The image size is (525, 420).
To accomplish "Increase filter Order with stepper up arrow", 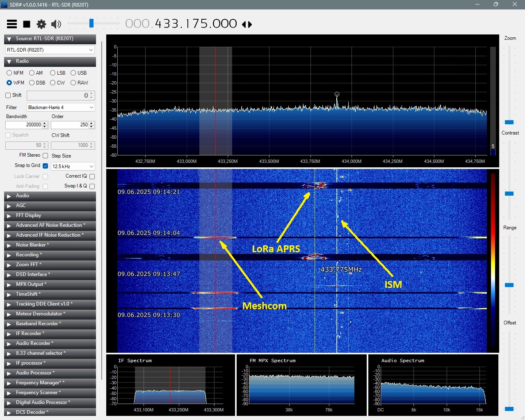I will pyautogui.click(x=92, y=123).
